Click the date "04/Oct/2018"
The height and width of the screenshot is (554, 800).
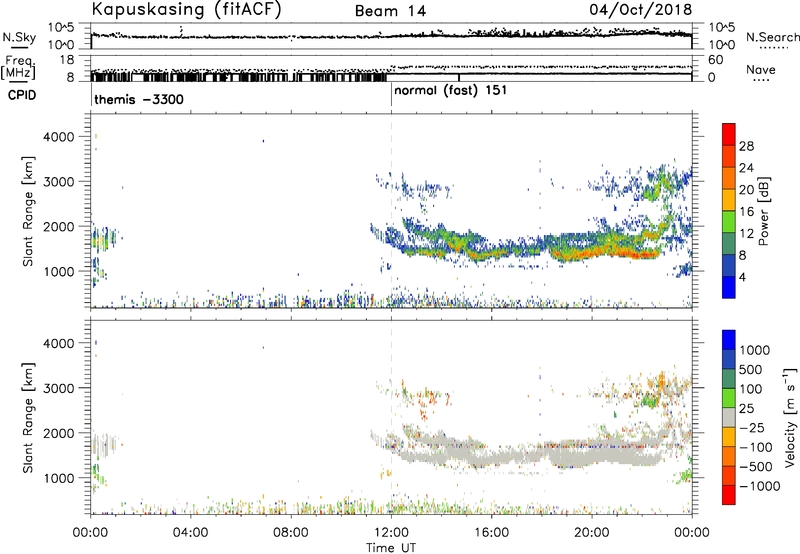point(641,10)
